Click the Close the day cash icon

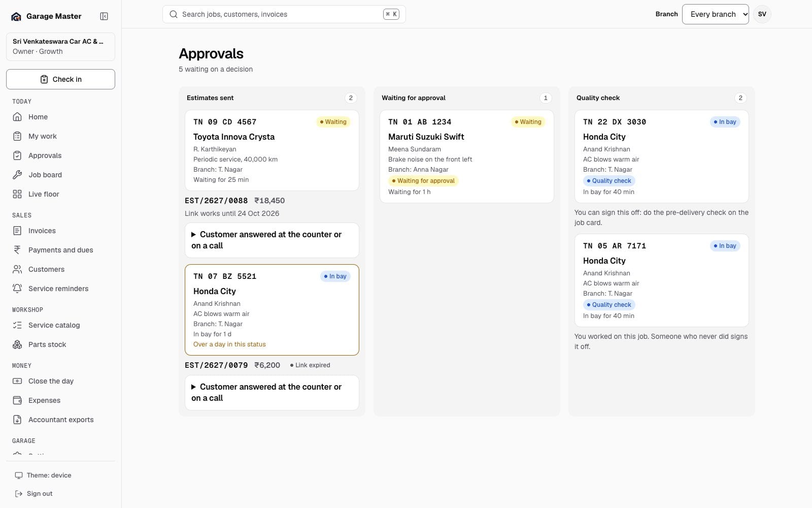(x=17, y=381)
